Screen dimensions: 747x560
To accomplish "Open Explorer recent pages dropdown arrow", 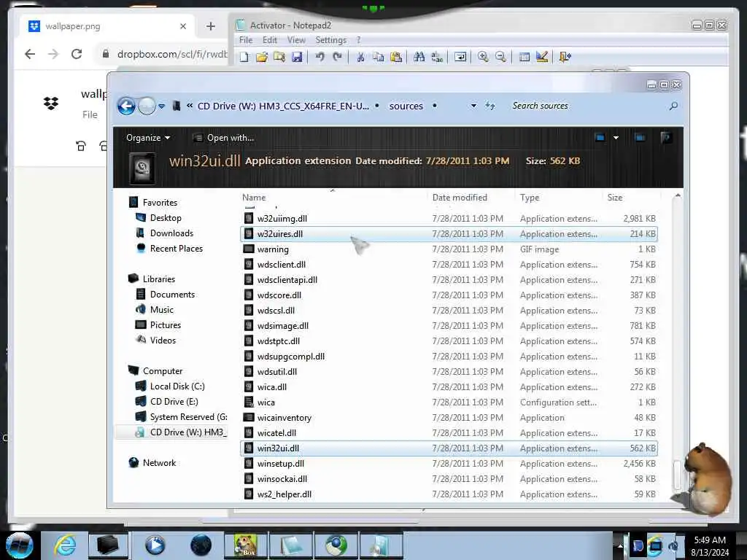I will pos(162,106).
